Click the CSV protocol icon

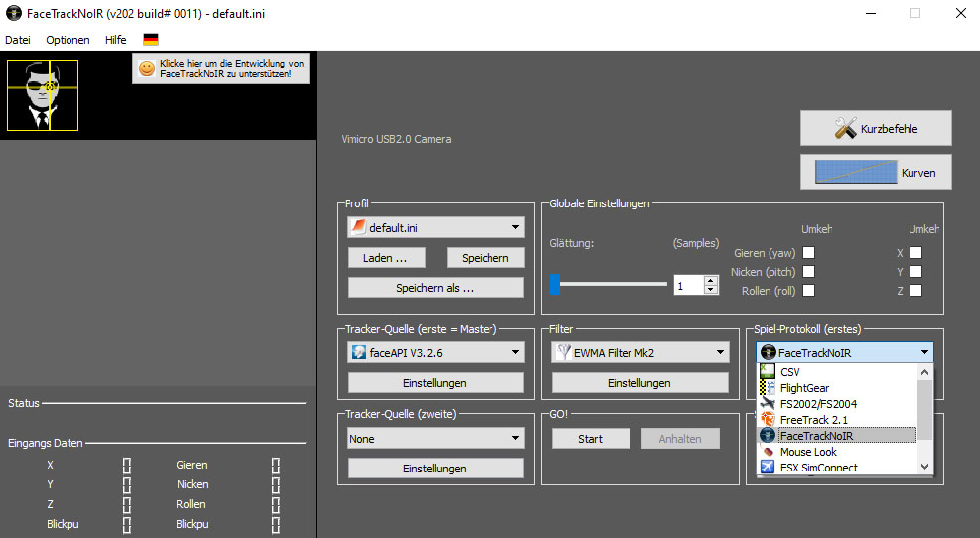768,372
